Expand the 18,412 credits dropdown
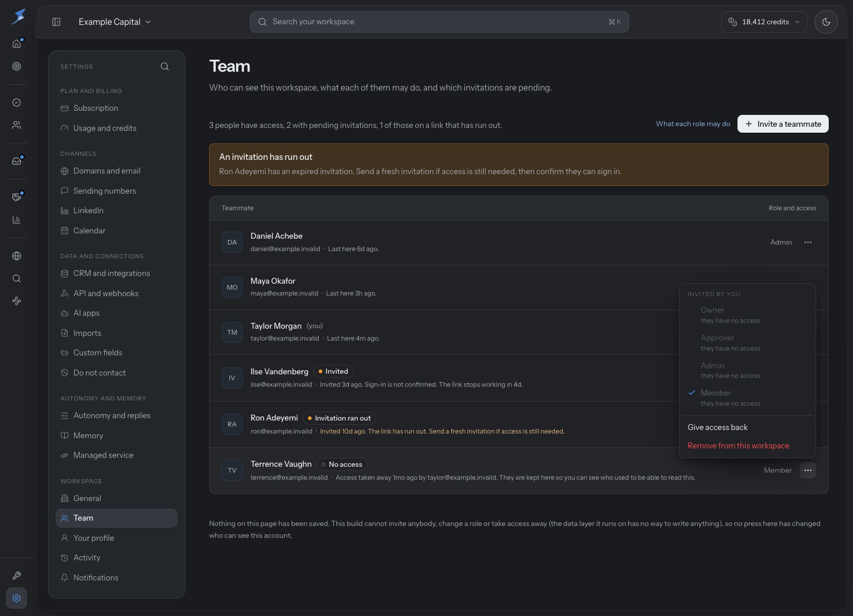The height and width of the screenshot is (616, 853). [x=764, y=22]
